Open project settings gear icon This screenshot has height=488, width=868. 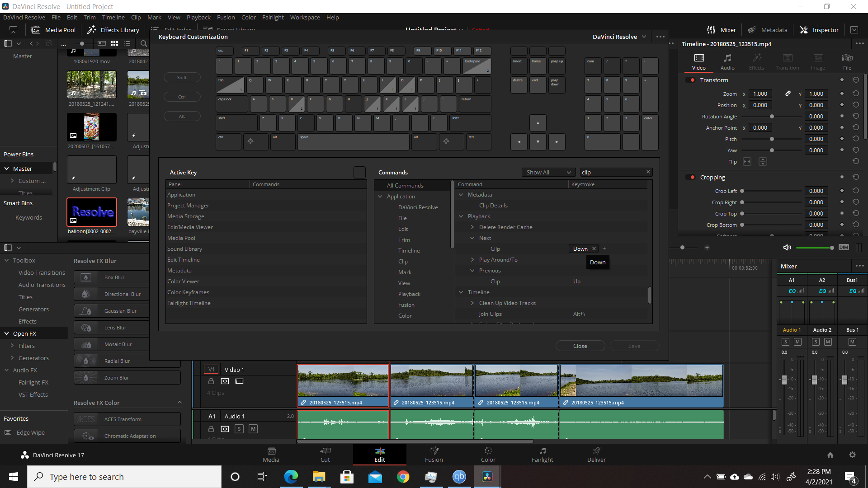click(x=852, y=455)
